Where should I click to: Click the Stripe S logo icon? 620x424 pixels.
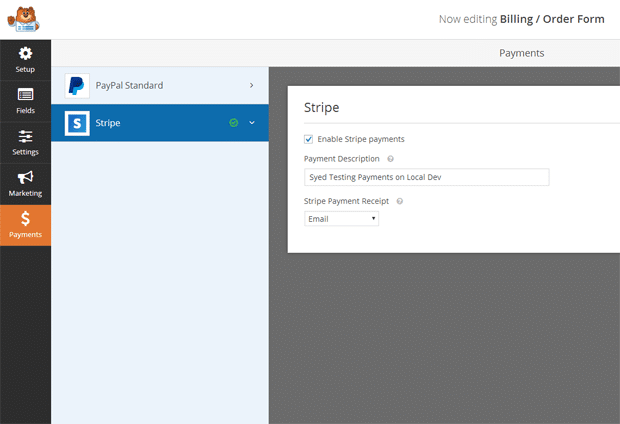coord(77,123)
